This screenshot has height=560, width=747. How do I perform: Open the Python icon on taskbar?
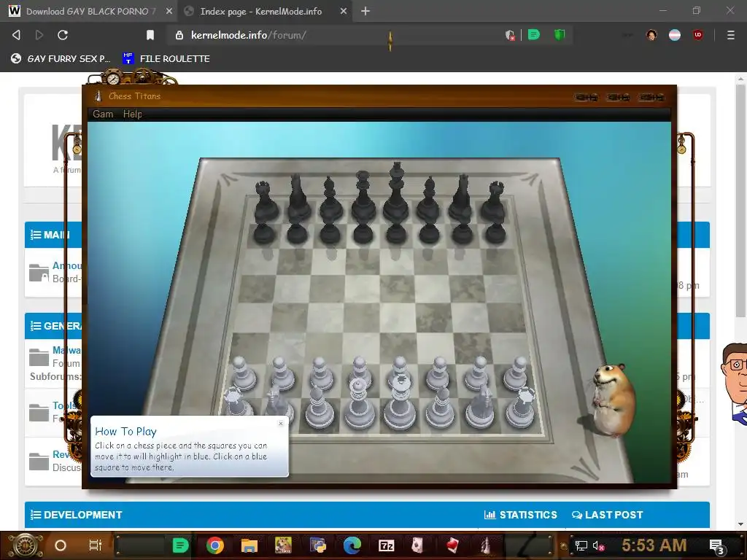tap(318, 545)
